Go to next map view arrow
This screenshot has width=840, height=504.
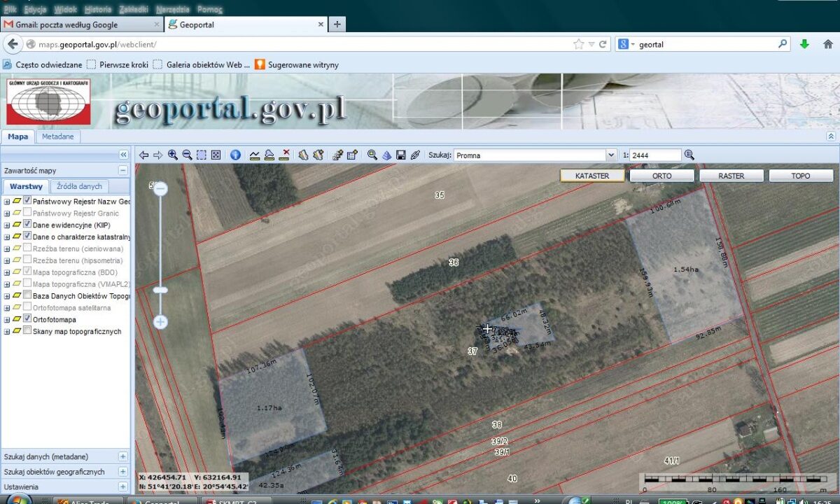(x=158, y=155)
